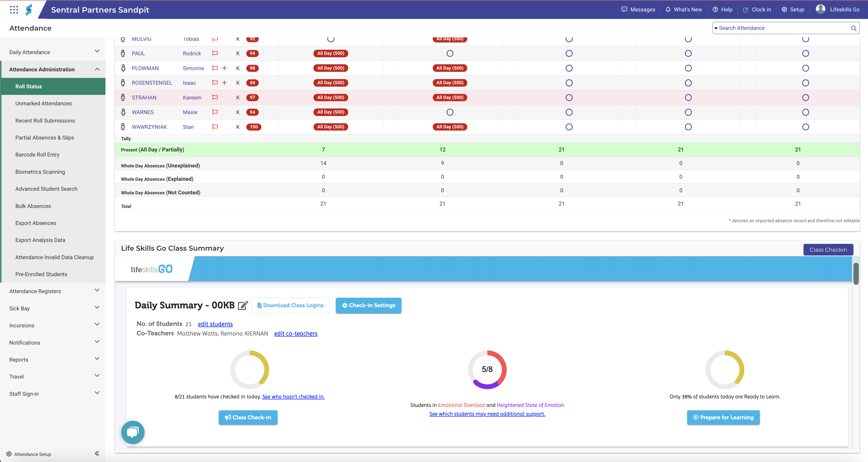Image resolution: width=868 pixels, height=462 pixels.
Task: Click the student person icon for STRAHAN
Action: (x=123, y=98)
